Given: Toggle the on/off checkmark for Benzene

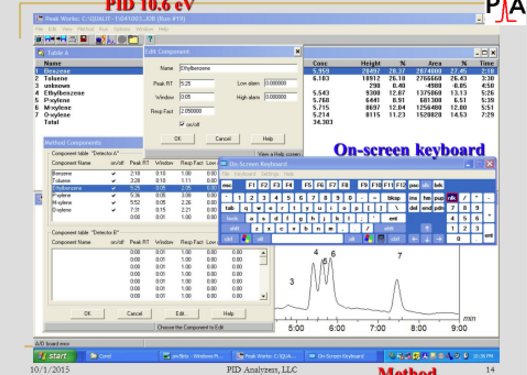Looking at the screenshot, I should coord(114,173).
